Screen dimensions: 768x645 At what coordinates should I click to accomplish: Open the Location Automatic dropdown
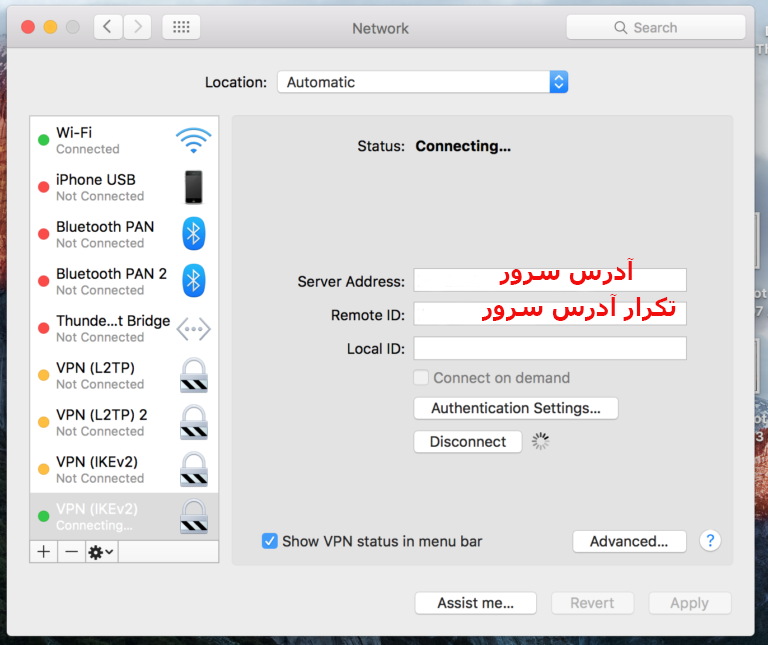(x=422, y=82)
